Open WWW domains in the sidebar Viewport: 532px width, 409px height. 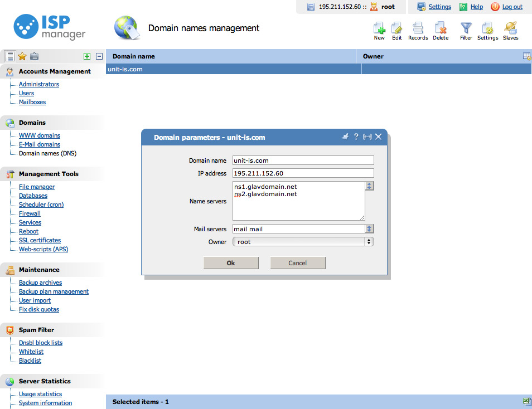[x=40, y=135]
